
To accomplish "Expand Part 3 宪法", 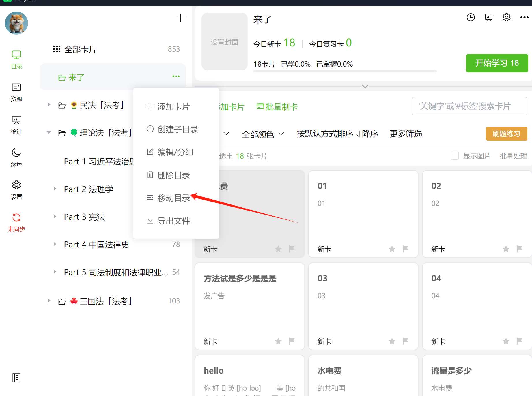I will tap(55, 216).
